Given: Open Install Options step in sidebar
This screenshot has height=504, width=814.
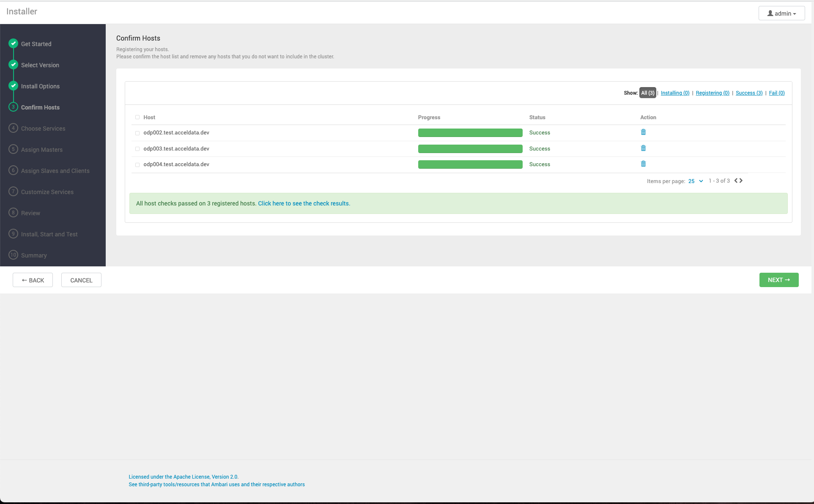Looking at the screenshot, I should tap(40, 86).
